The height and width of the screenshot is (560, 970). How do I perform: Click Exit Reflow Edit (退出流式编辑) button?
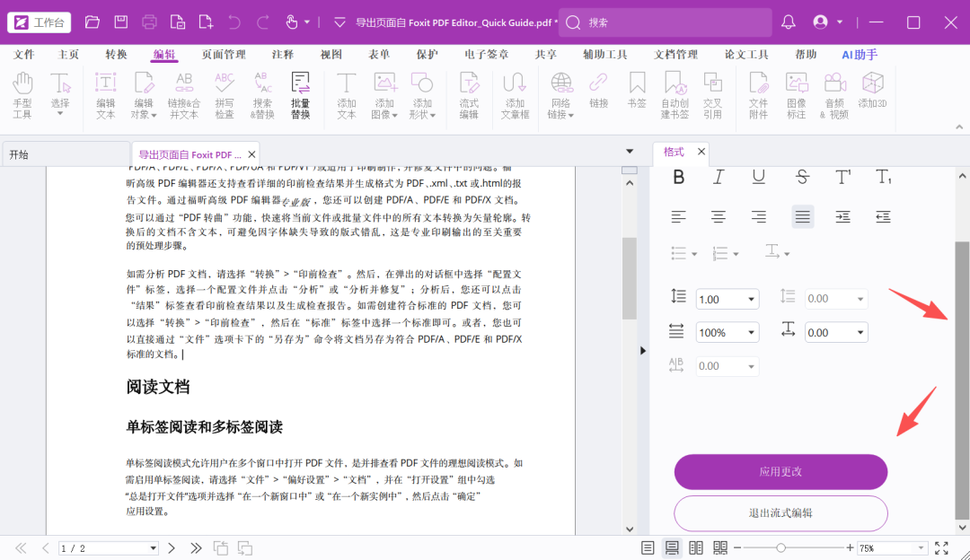pyautogui.click(x=780, y=513)
